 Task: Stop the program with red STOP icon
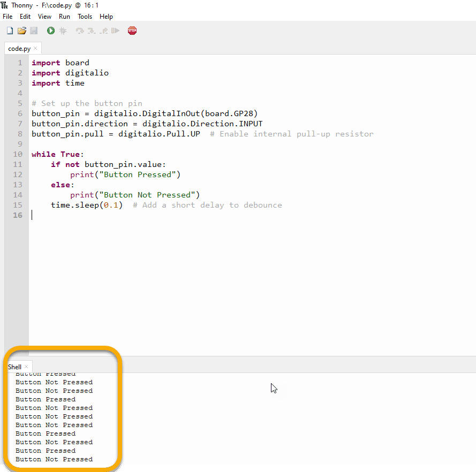(x=132, y=31)
